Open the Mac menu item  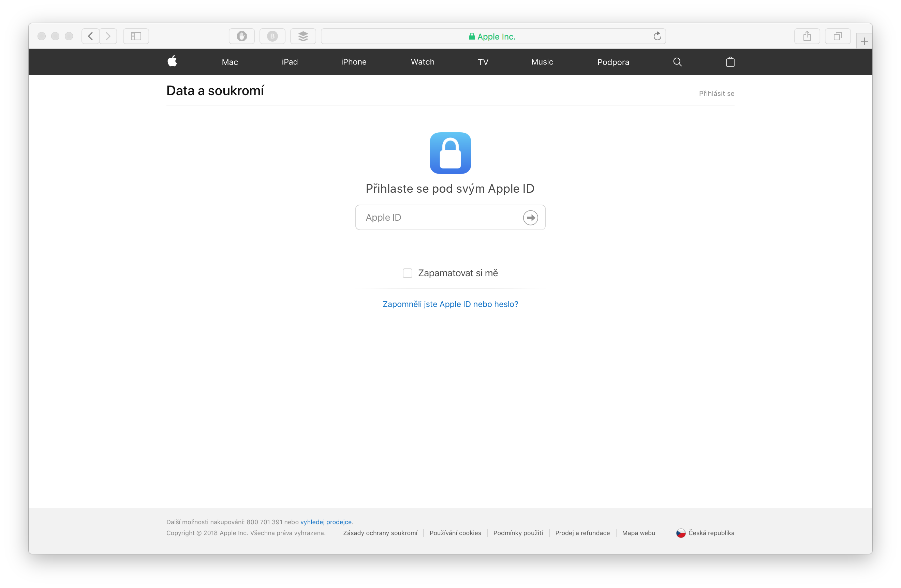pos(230,62)
